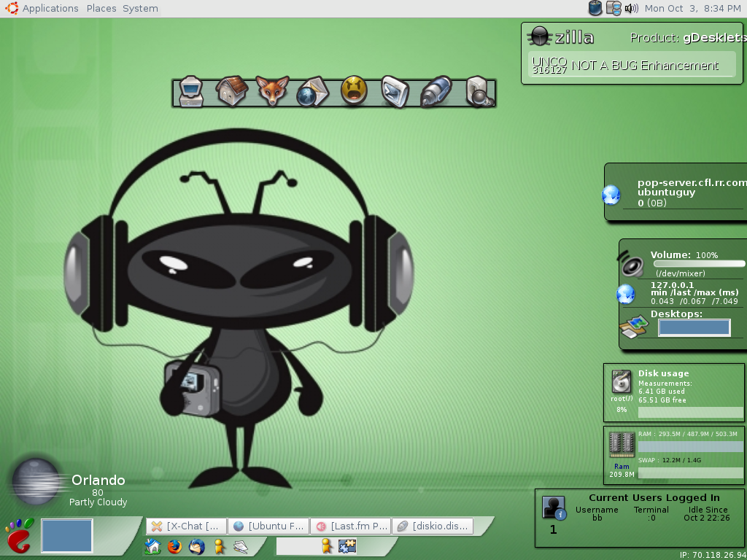Click the 'ubuntuguy' account name
This screenshot has height=560, width=747.
(x=667, y=192)
